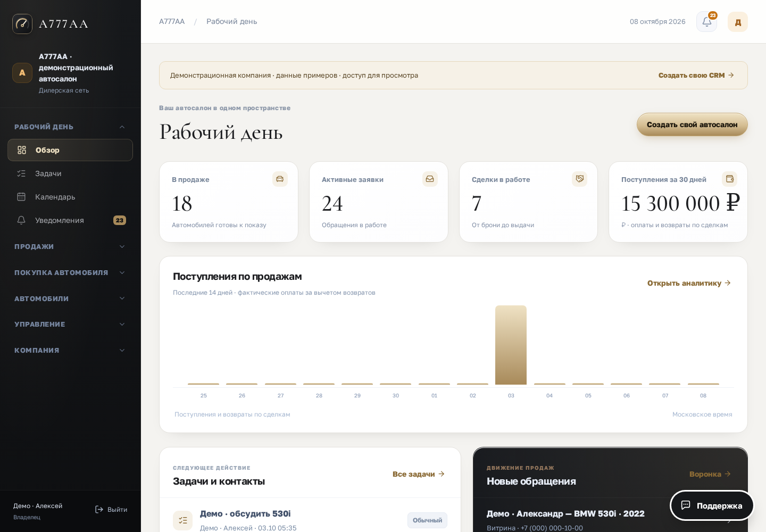Collapse the Рабочий день sidebar section
Viewport: 766px width, 532px height.
tap(70, 127)
